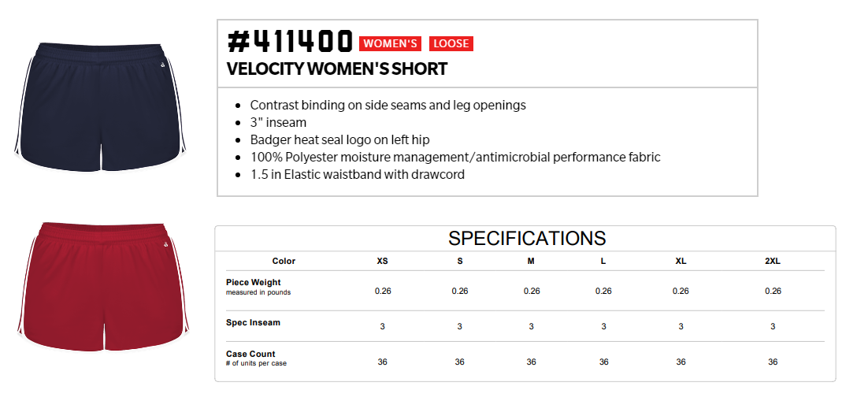
Task: Click the navy blue shorts image
Action: [100, 106]
